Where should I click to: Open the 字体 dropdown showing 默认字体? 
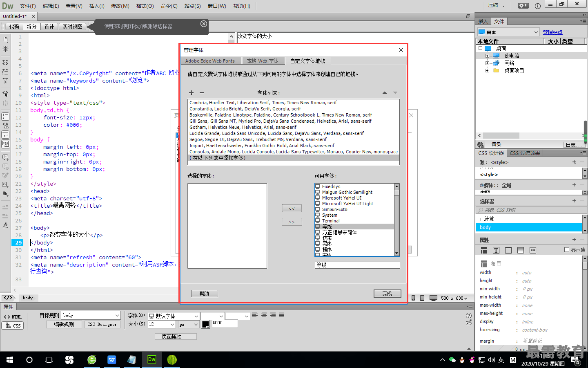[x=173, y=316]
